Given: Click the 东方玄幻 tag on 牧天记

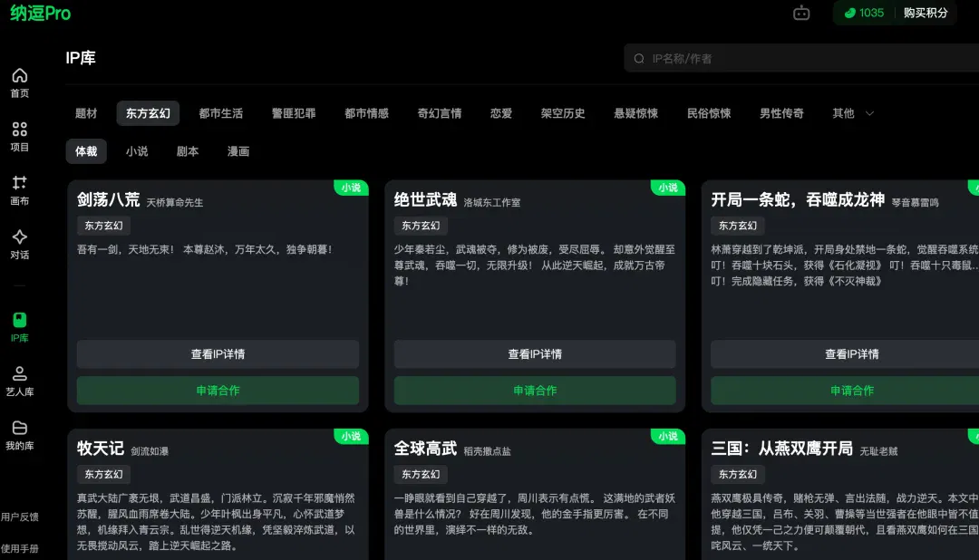Looking at the screenshot, I should coord(103,475).
